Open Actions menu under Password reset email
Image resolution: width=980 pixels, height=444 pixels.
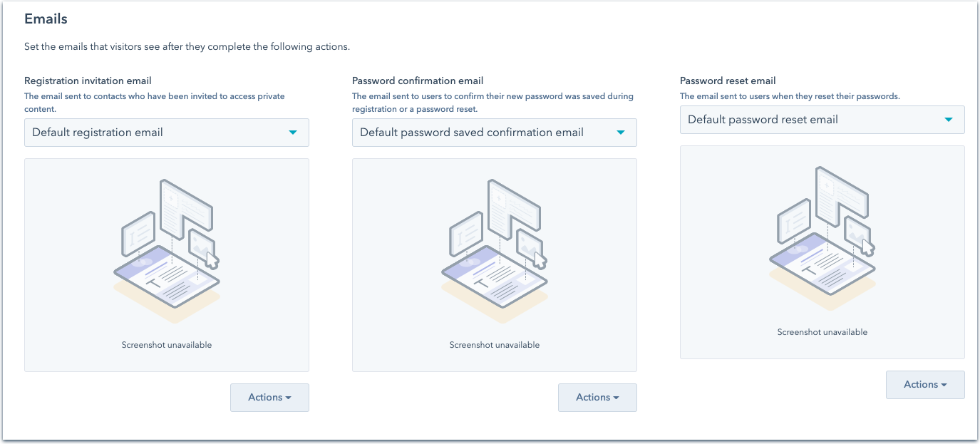[x=925, y=385]
